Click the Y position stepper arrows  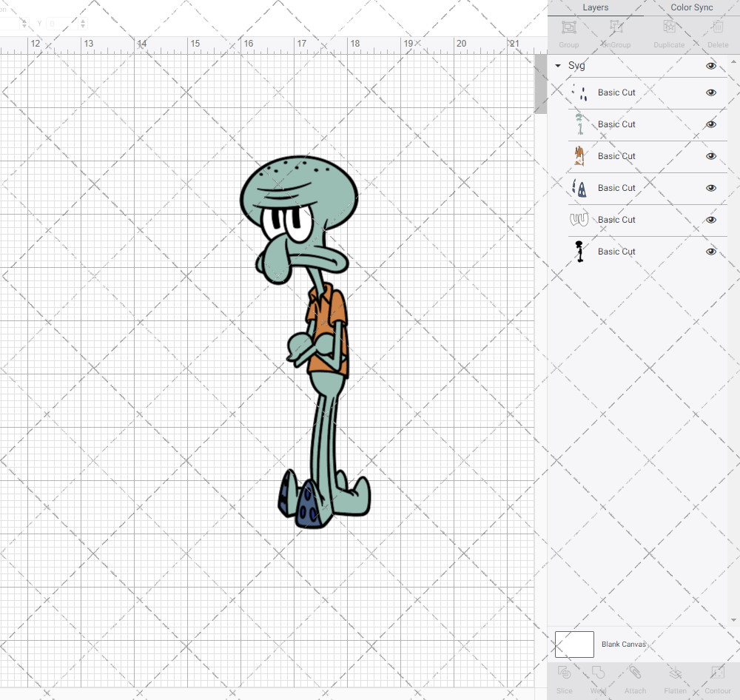[x=83, y=23]
